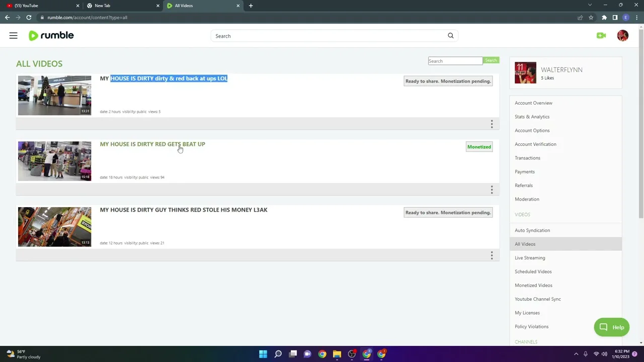
Task: Open the Rumble hamburger menu
Action: click(13, 36)
